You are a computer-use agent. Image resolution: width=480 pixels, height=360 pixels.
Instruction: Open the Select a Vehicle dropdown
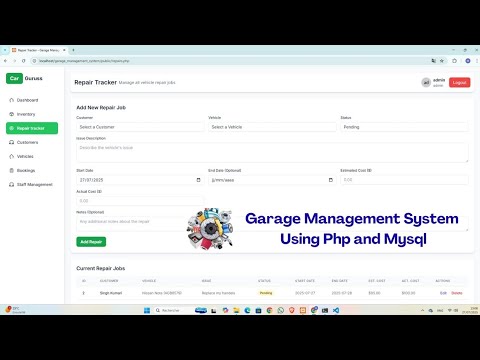point(272,127)
